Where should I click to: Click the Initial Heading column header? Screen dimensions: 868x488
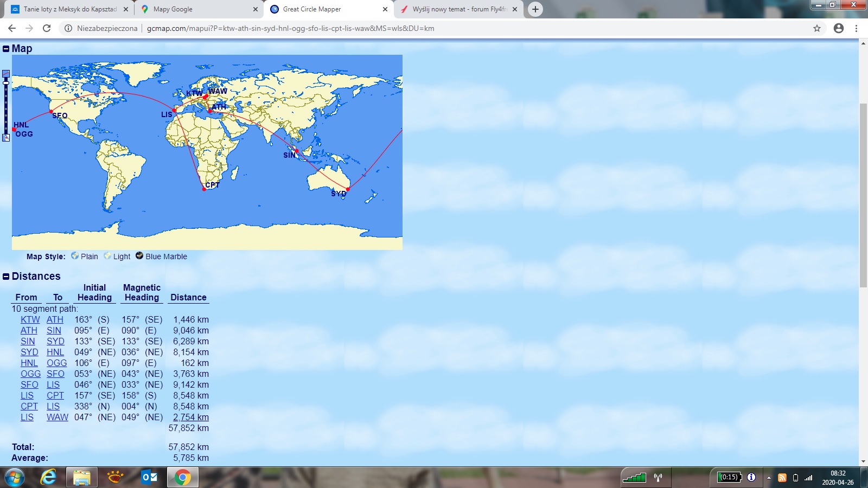94,293
